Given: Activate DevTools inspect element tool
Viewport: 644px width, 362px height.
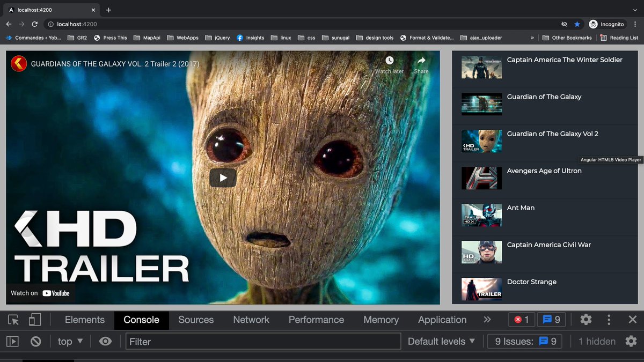Looking at the screenshot, I should click(13, 320).
